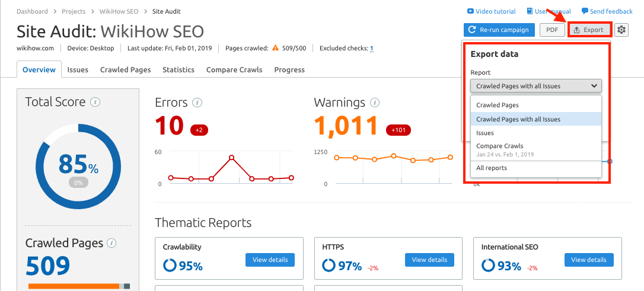Open the Compare Crawls tab
This screenshot has width=644, height=291.
pos(234,69)
